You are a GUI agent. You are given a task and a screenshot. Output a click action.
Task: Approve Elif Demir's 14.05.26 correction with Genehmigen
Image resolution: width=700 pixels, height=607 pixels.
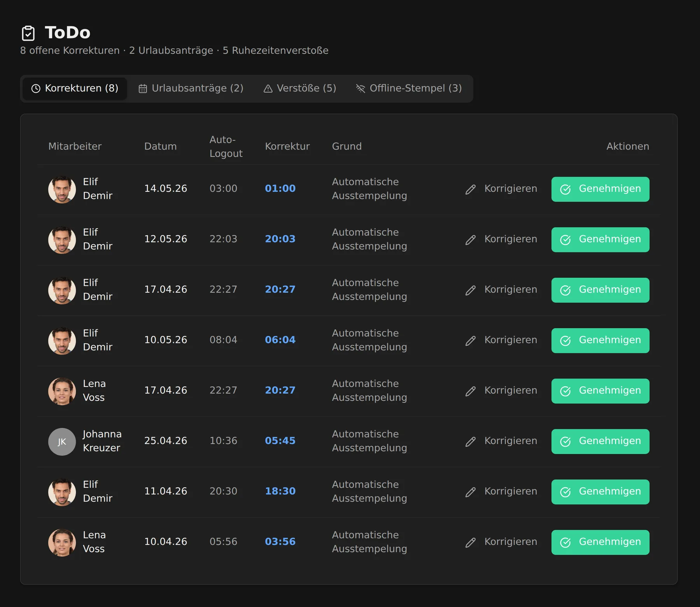coord(600,189)
